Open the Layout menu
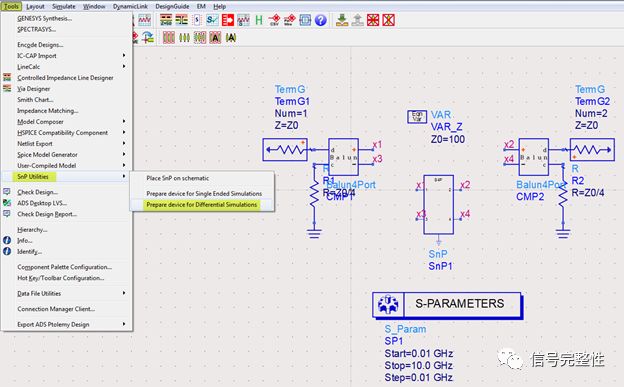This screenshot has height=387, width=624. pos(35,6)
